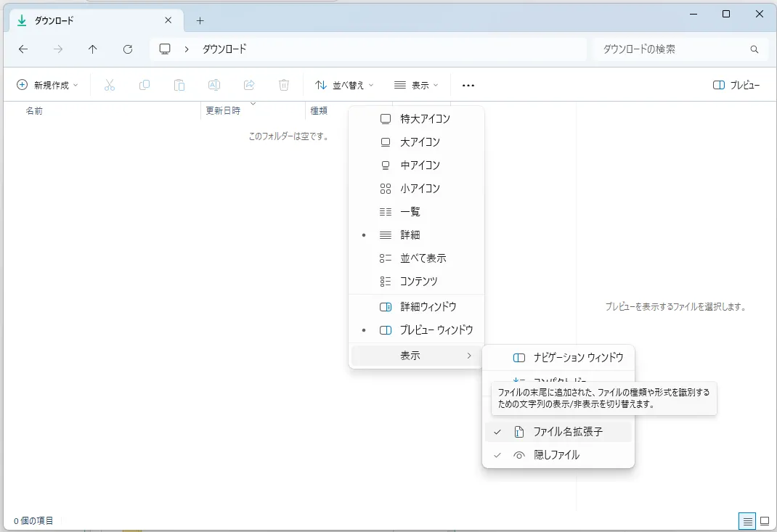Open the see more (...) menu
This screenshot has width=777, height=532.
pos(468,85)
